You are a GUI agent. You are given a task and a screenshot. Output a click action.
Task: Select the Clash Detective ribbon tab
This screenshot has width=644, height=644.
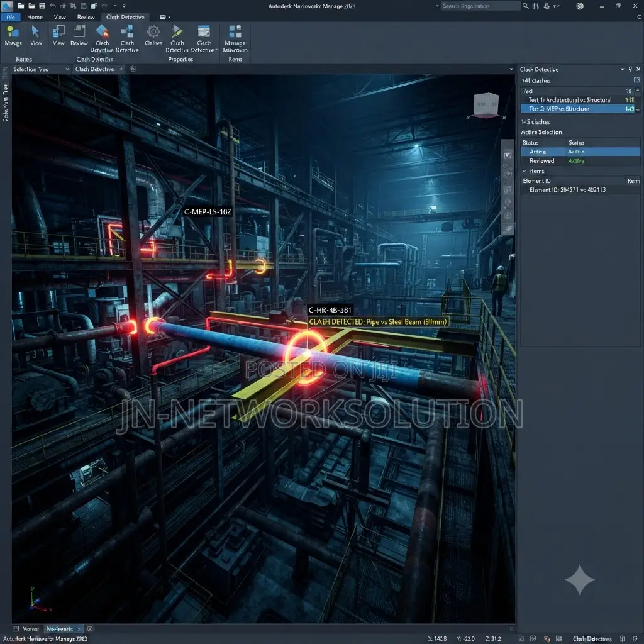click(x=125, y=17)
